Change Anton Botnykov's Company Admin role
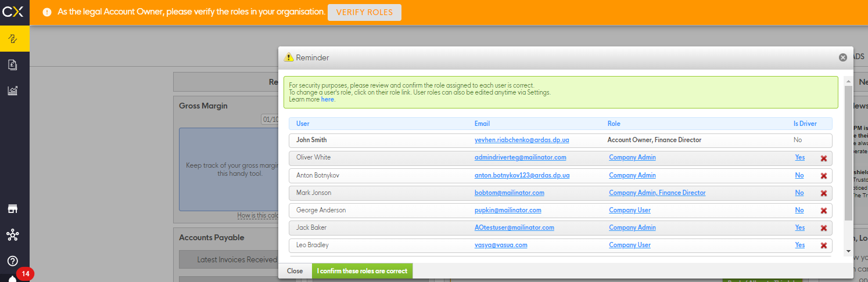Viewport: 868px width, 282px height. tap(632, 175)
